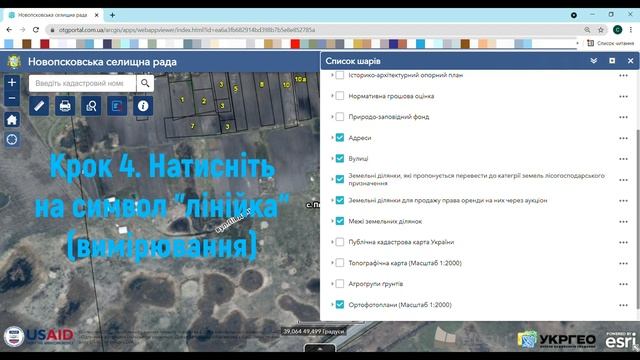640x360 pixels.
Task: Submit the cadastral number search
Action: (145, 83)
